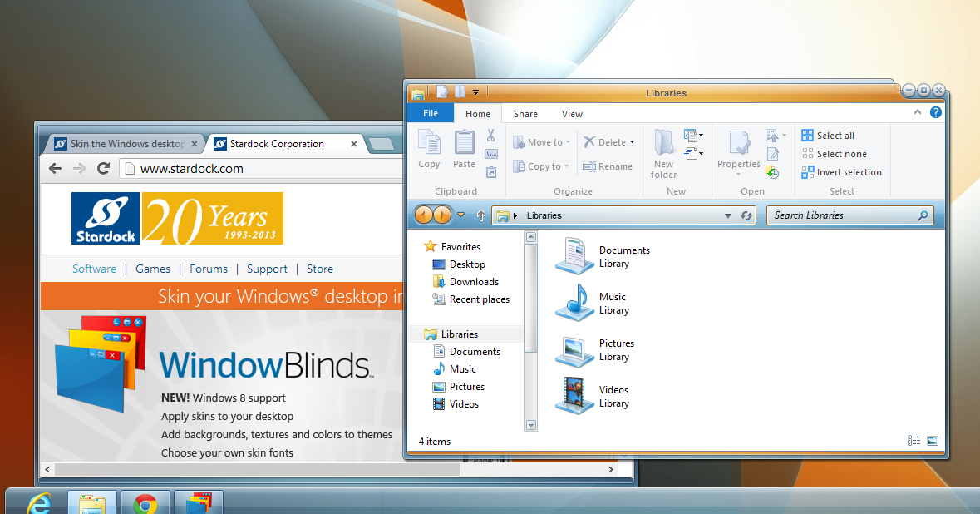Click the History icon in the Open group
980x514 pixels.
pos(773,173)
